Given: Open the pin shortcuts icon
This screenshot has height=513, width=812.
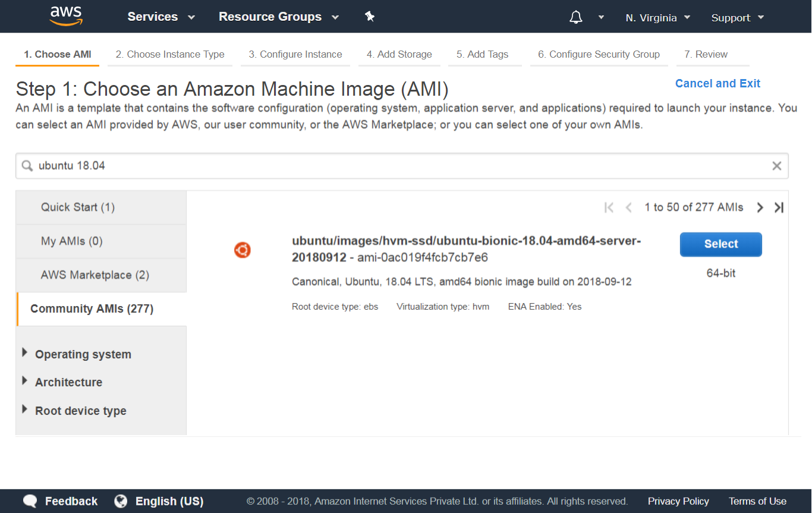Looking at the screenshot, I should (370, 17).
